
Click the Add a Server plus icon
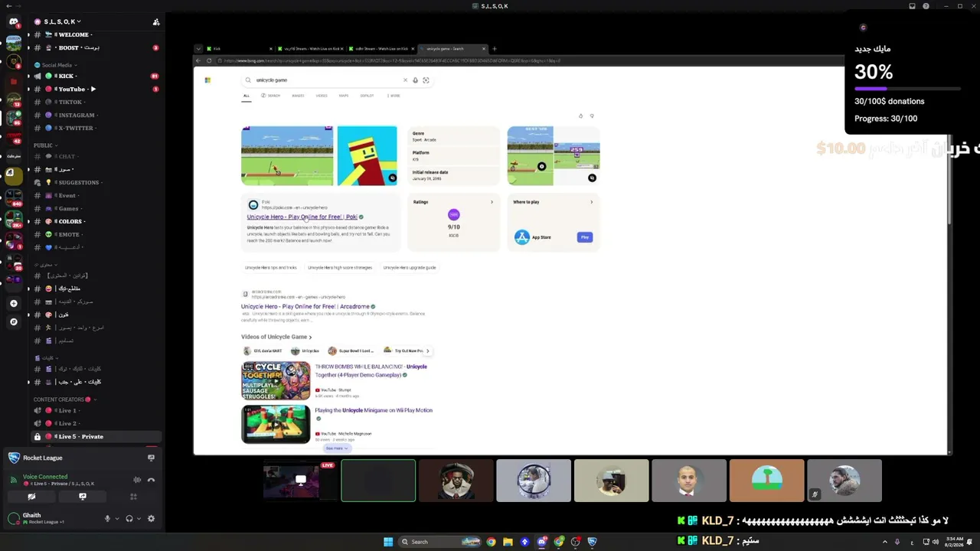[x=13, y=304]
